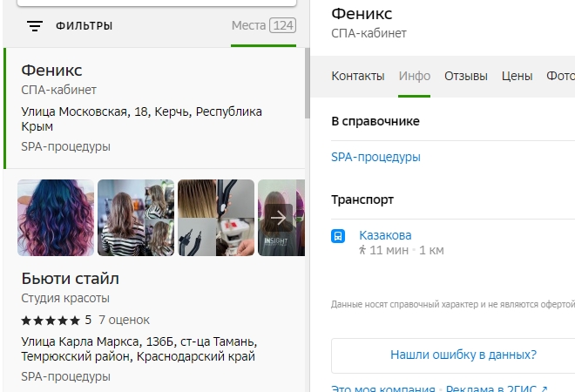Screen dimensions: 575x392
Task: Switch to the Контакты tab
Action: [357, 76]
